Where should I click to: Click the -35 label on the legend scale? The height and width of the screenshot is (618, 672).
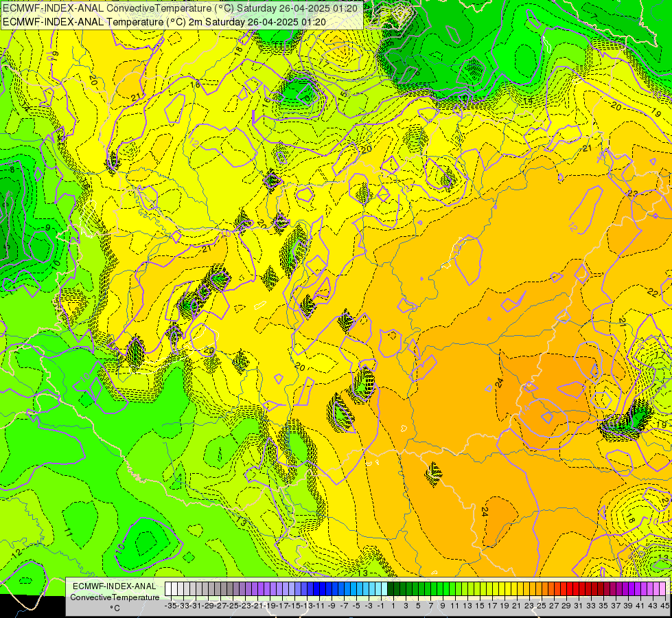[x=171, y=606]
